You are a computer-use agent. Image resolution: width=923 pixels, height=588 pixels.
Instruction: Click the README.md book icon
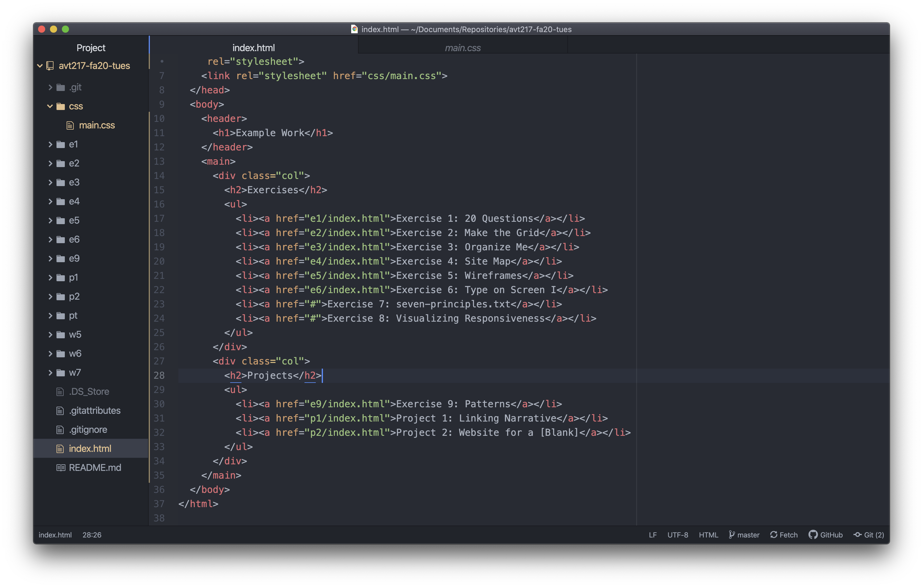point(61,468)
